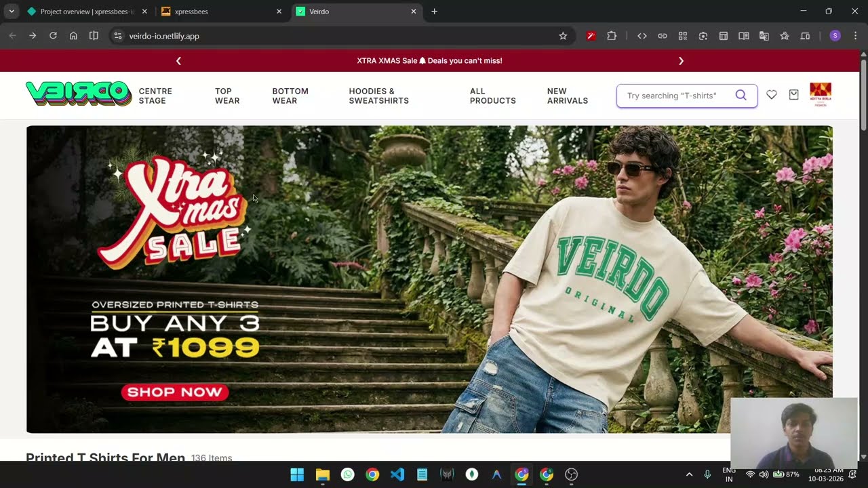This screenshot has width=868, height=488.
Task: Open the ENG IN language switcher
Action: (729, 474)
